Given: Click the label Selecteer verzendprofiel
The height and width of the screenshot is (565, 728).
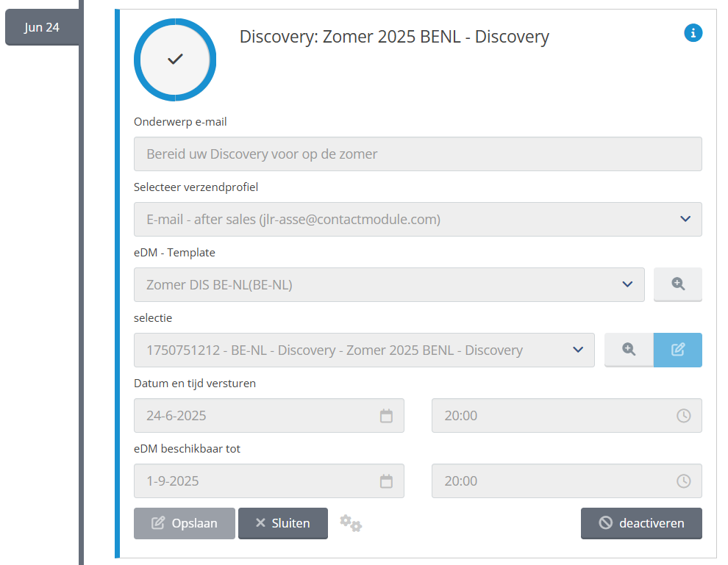Looking at the screenshot, I should [x=196, y=187].
